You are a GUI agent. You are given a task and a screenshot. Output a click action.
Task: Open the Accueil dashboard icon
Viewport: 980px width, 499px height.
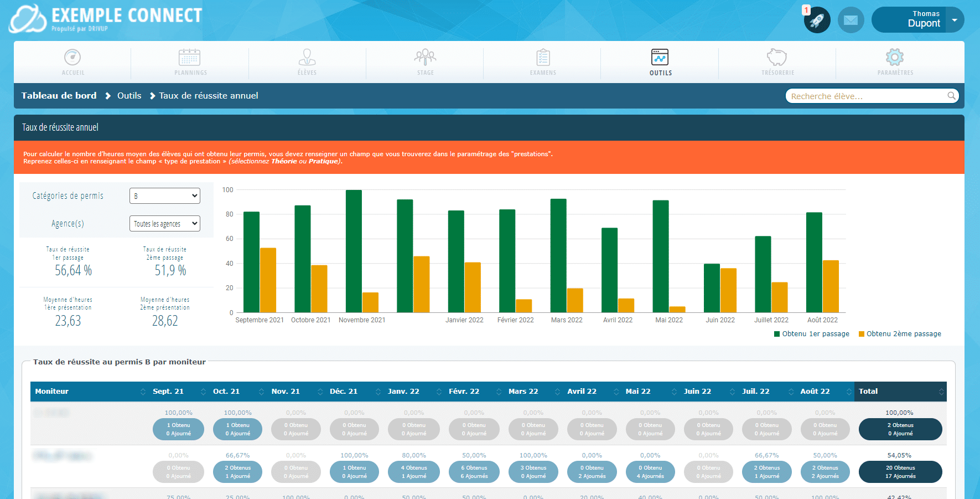(72, 57)
